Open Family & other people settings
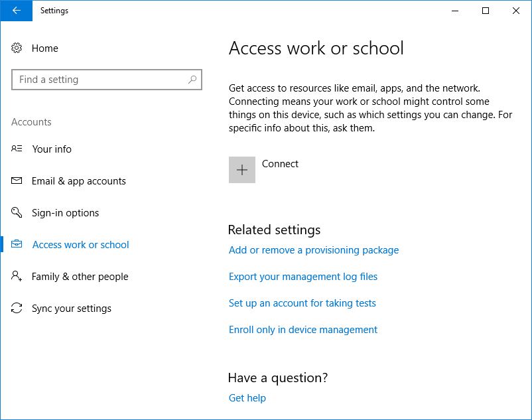Viewport: 532px width, 420px height. (x=81, y=277)
